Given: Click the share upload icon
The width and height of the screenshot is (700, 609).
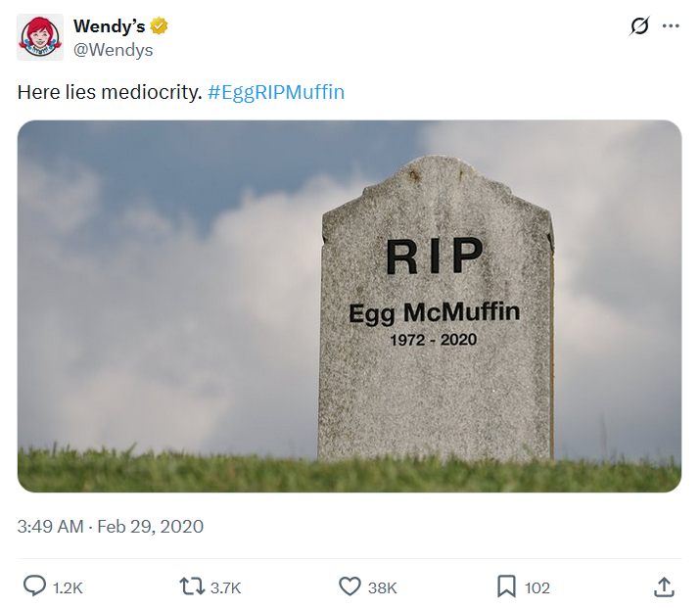Looking at the screenshot, I should click(664, 586).
